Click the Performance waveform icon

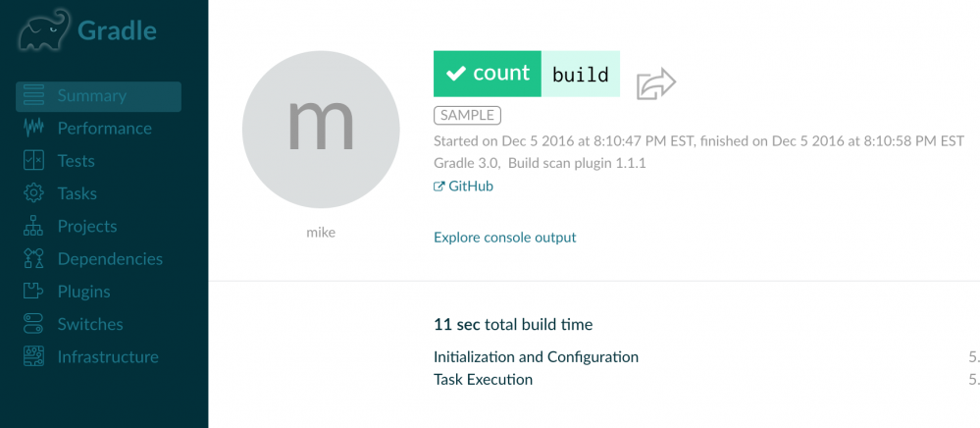click(34, 129)
